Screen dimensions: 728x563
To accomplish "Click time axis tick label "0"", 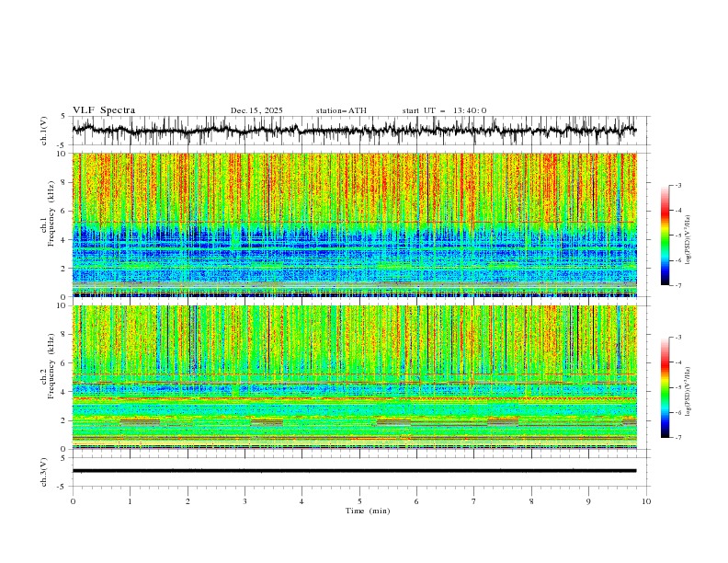I will pyautogui.click(x=73, y=501).
